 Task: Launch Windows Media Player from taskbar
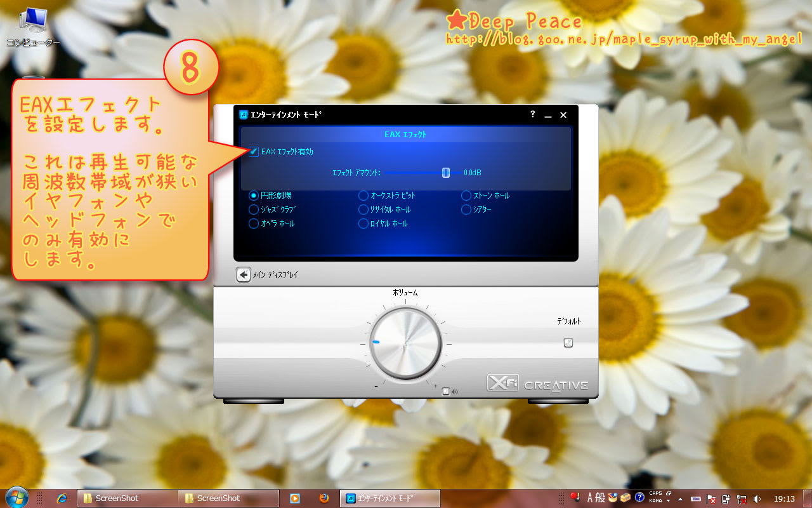tap(294, 498)
